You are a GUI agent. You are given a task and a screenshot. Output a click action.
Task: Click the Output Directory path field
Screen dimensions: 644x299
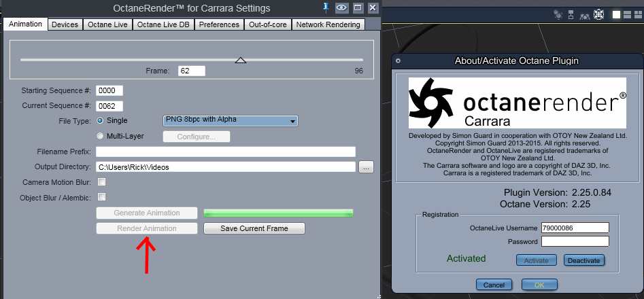(x=226, y=167)
